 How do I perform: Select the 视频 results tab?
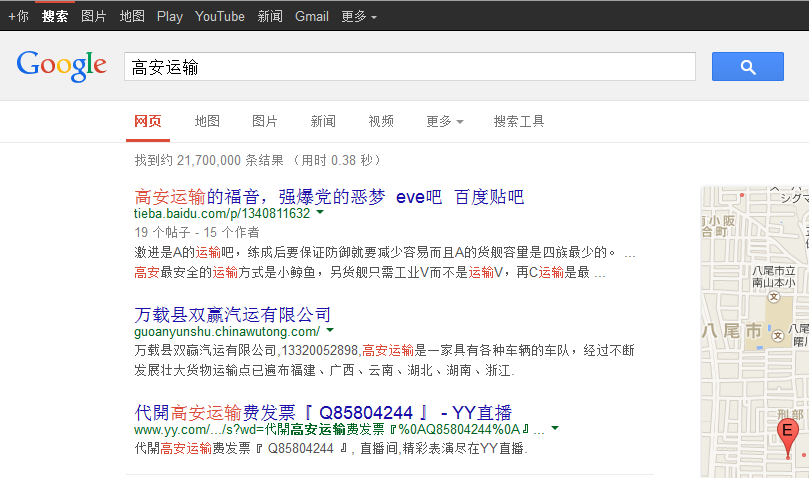pos(381,121)
